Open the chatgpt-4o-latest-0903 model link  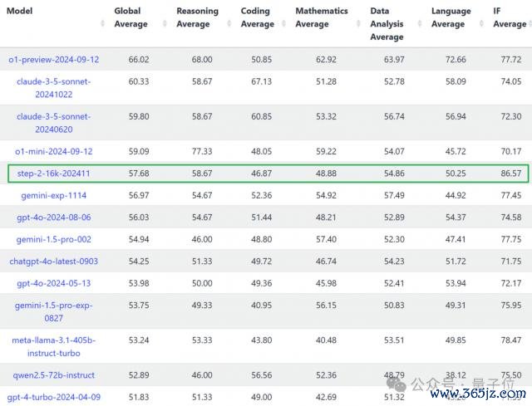click(x=53, y=262)
